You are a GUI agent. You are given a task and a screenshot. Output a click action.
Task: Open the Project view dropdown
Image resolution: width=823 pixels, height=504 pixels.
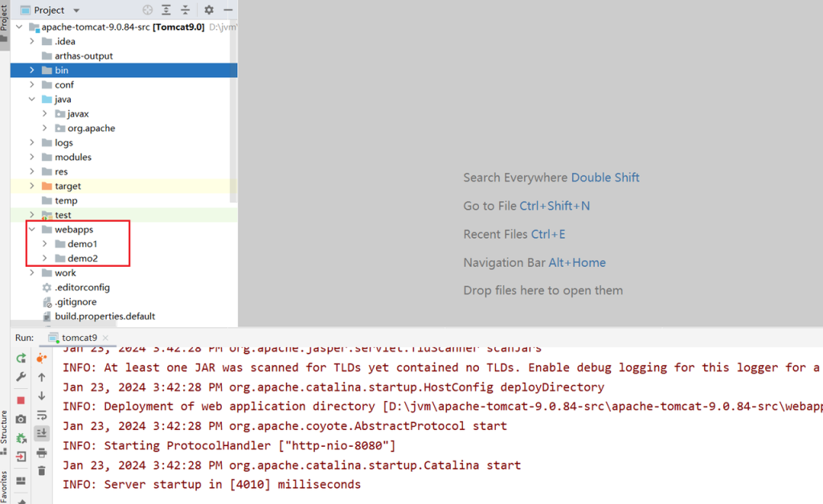[76, 10]
